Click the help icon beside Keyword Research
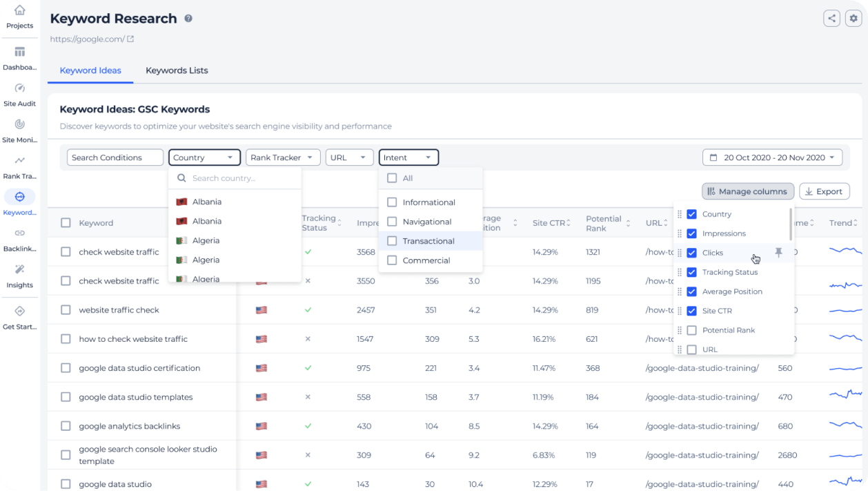Image resolution: width=868 pixels, height=491 pixels. [x=188, y=19]
